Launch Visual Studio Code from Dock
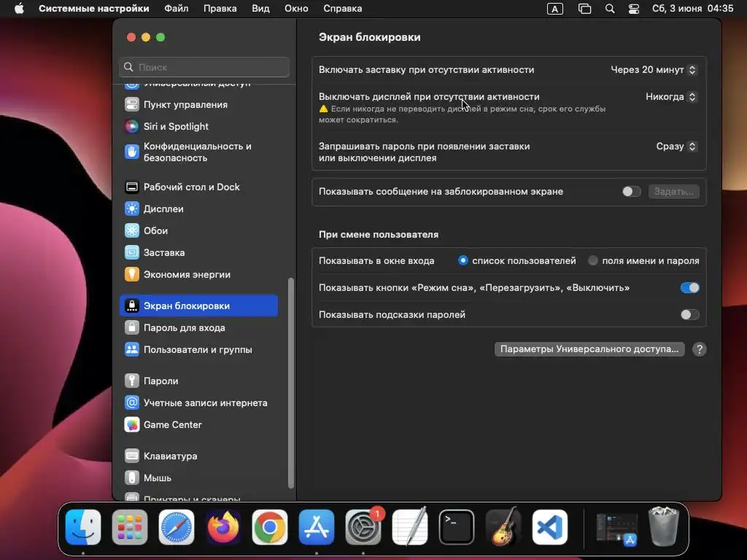Viewport: 747px width, 560px height. click(x=550, y=527)
